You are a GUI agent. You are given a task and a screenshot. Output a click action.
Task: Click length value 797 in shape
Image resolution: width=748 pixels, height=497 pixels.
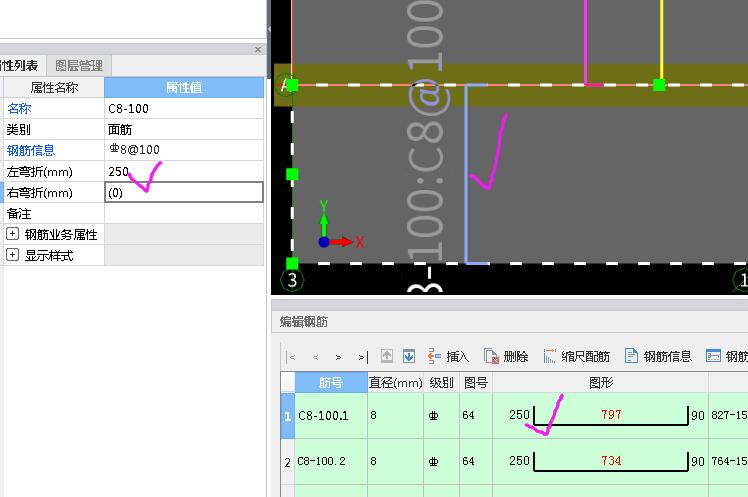(x=611, y=414)
